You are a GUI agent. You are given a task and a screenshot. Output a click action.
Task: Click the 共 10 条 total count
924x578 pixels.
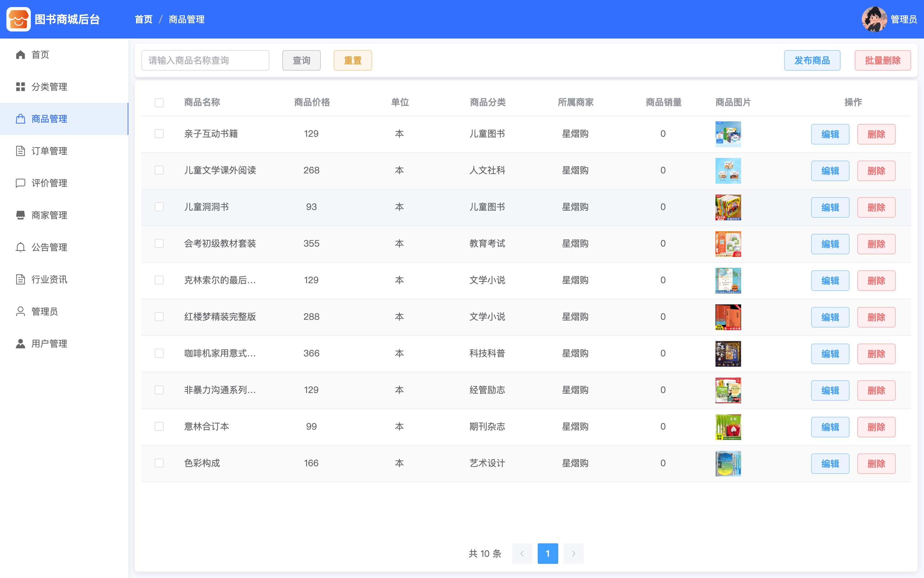point(484,554)
